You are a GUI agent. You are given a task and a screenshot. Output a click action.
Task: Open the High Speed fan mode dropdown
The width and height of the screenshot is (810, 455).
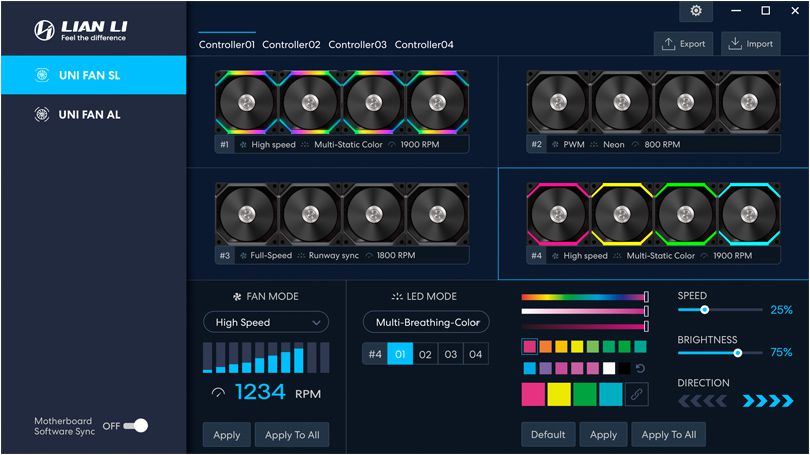coord(266,322)
